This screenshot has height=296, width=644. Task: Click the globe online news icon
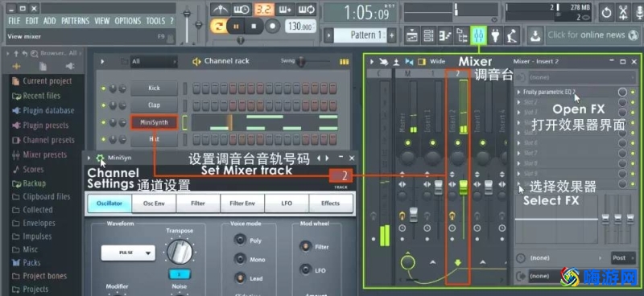click(634, 35)
